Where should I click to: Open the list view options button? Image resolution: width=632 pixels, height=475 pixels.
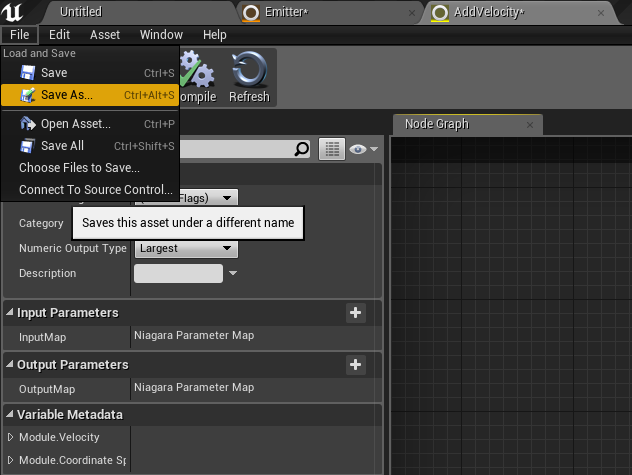coord(332,149)
